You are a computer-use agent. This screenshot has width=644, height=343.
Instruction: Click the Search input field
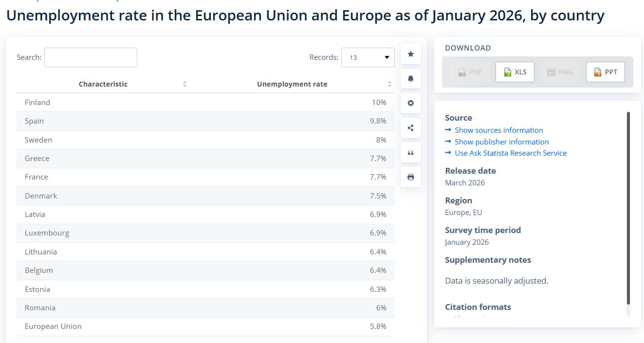91,57
